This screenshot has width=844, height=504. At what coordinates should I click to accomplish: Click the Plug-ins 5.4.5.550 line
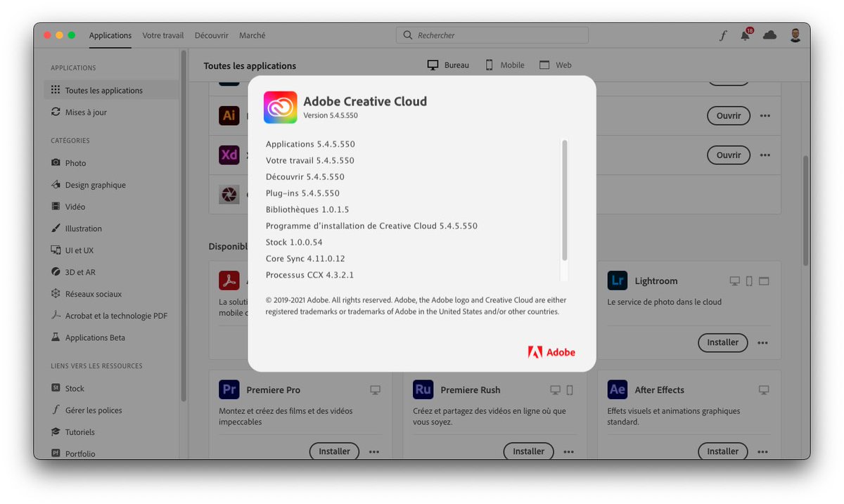click(302, 193)
